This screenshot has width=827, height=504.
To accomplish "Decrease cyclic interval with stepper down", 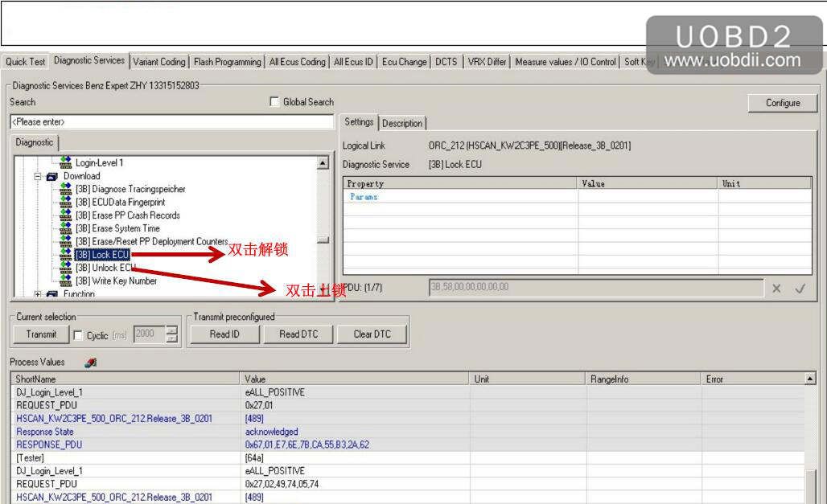I will (x=172, y=338).
